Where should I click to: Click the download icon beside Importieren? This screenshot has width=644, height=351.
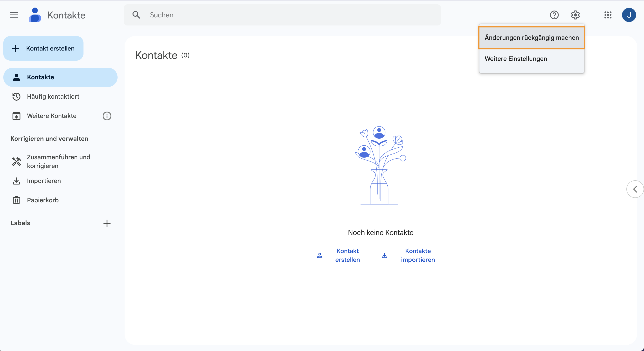[16, 181]
